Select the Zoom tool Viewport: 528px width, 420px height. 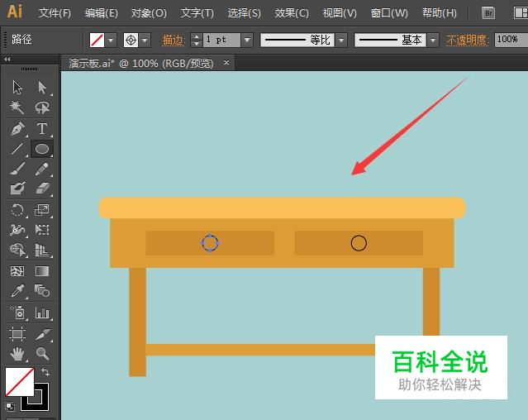(x=42, y=354)
